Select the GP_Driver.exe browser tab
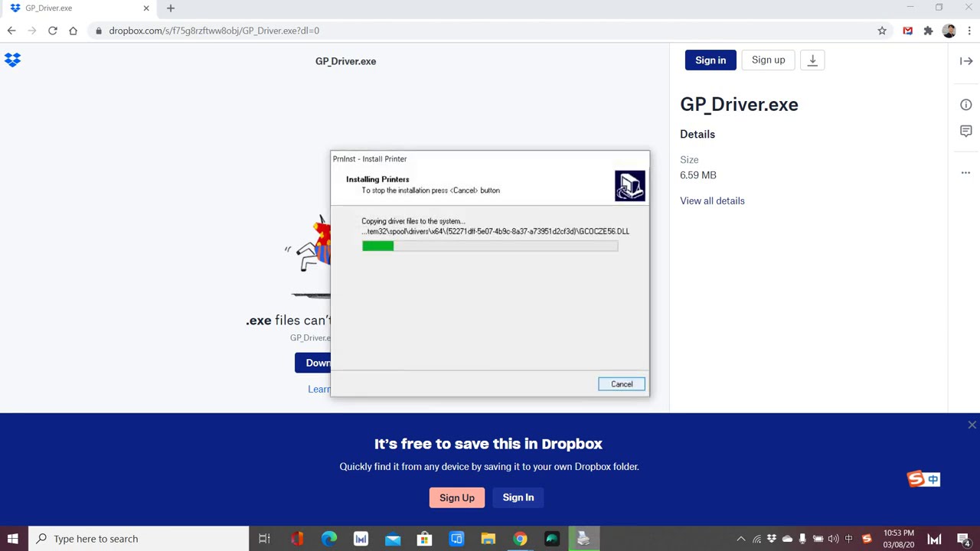 80,8
